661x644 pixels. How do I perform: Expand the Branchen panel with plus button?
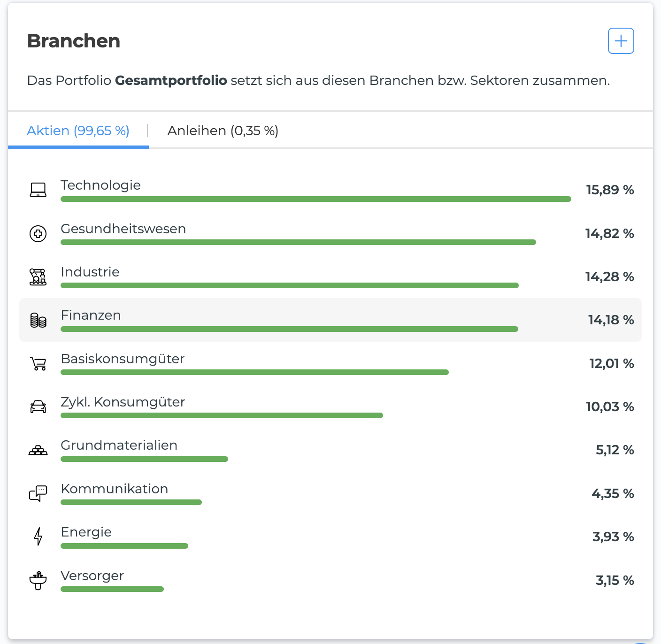pyautogui.click(x=621, y=41)
